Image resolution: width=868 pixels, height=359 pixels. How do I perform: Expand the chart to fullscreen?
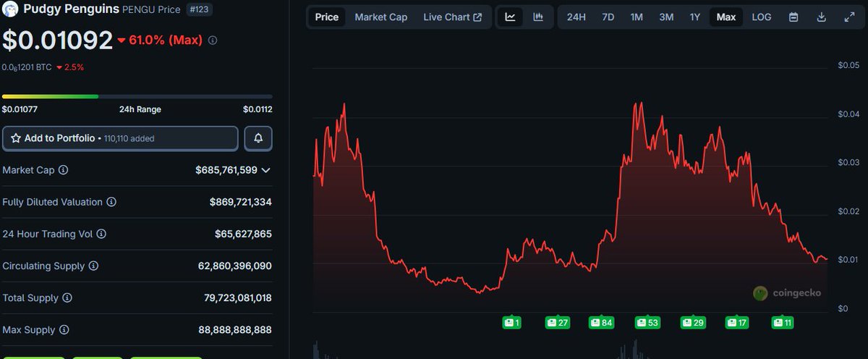tap(849, 17)
